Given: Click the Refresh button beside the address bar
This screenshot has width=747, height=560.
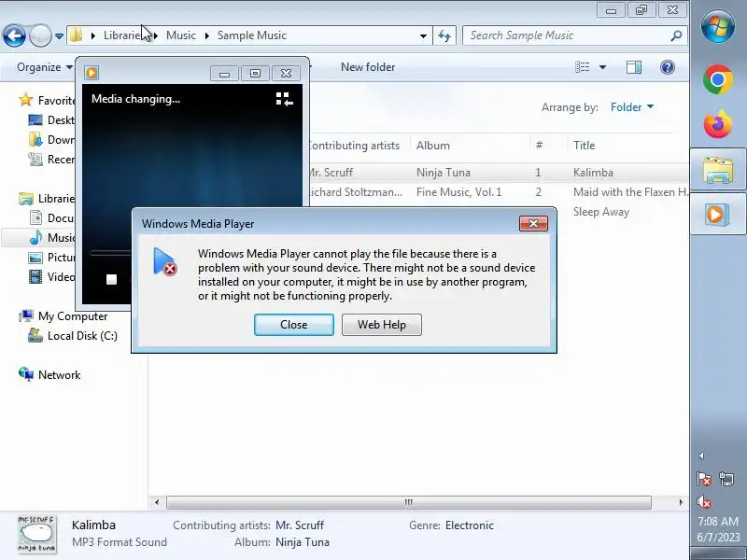Looking at the screenshot, I should tap(444, 35).
